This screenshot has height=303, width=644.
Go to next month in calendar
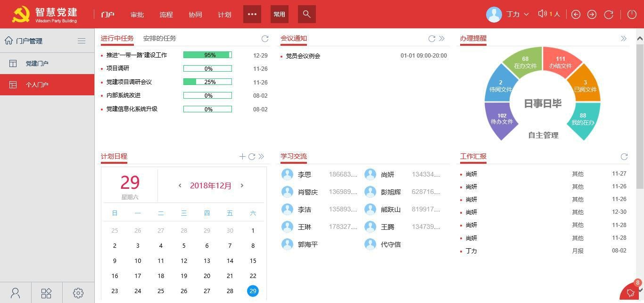242,185
